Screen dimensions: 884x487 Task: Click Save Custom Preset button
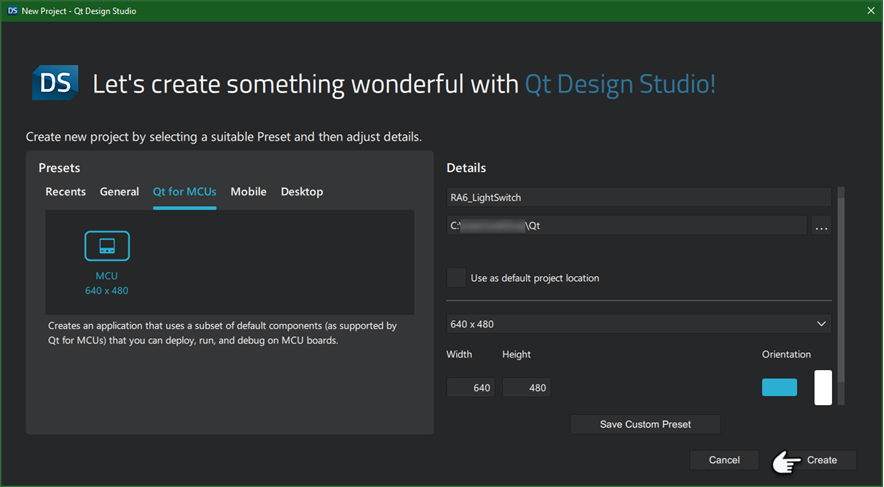coord(645,424)
